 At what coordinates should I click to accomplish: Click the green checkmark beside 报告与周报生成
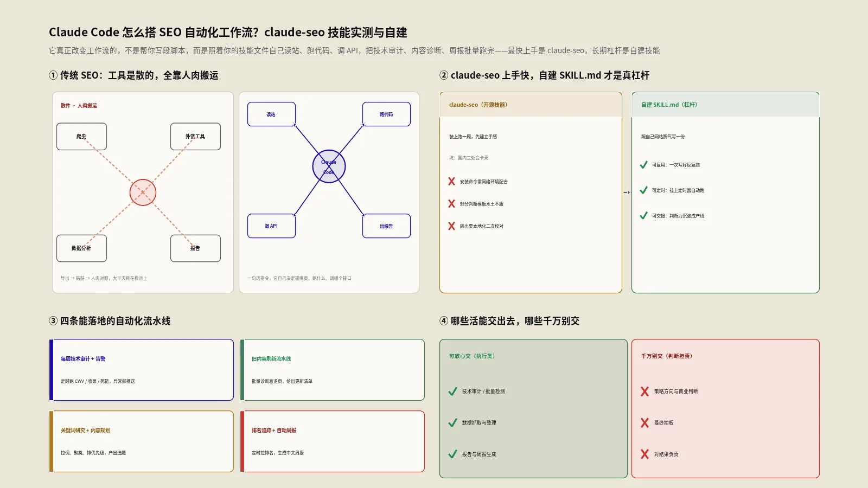452,454
